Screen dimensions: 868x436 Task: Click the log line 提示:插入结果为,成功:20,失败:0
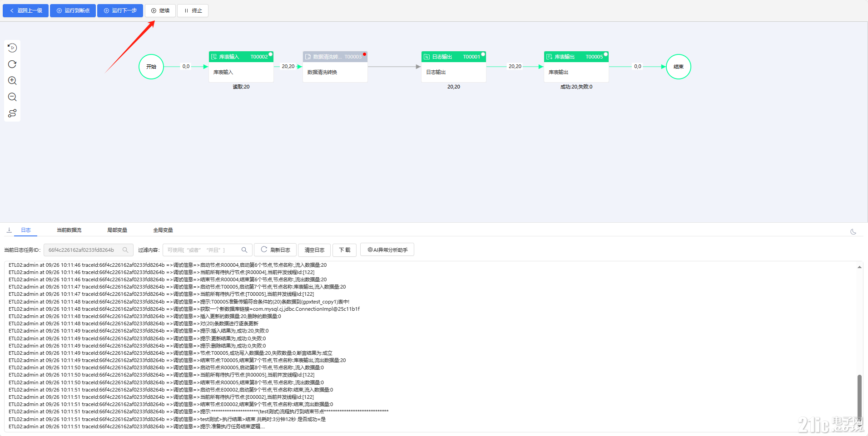[x=139, y=331]
